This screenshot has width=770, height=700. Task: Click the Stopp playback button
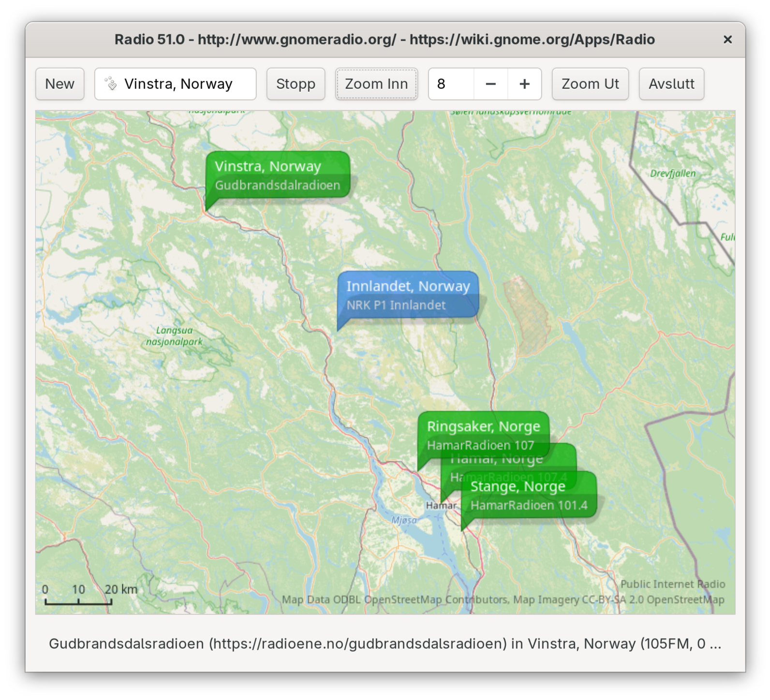tap(296, 84)
